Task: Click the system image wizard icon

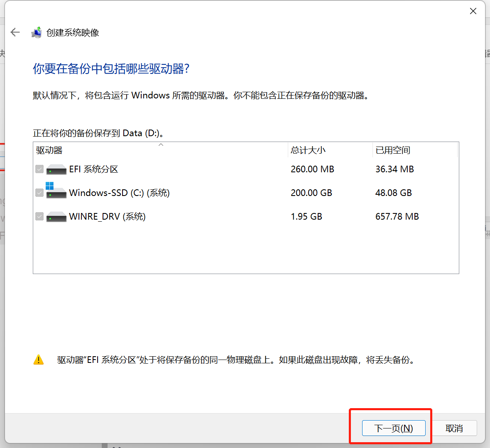Action: [37, 32]
